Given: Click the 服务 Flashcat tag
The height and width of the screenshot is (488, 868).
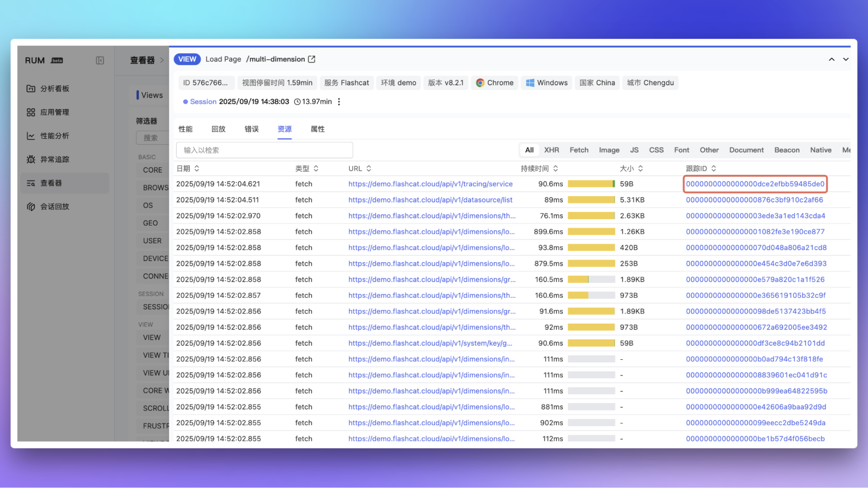Looking at the screenshot, I should (346, 83).
